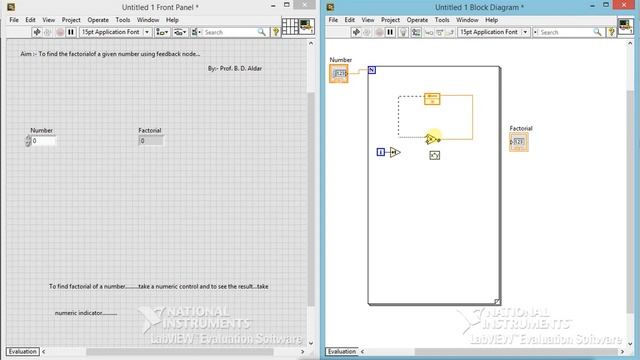The width and height of the screenshot is (640, 360).
Task: Open View menu in Block Diagram
Action: 367,20
